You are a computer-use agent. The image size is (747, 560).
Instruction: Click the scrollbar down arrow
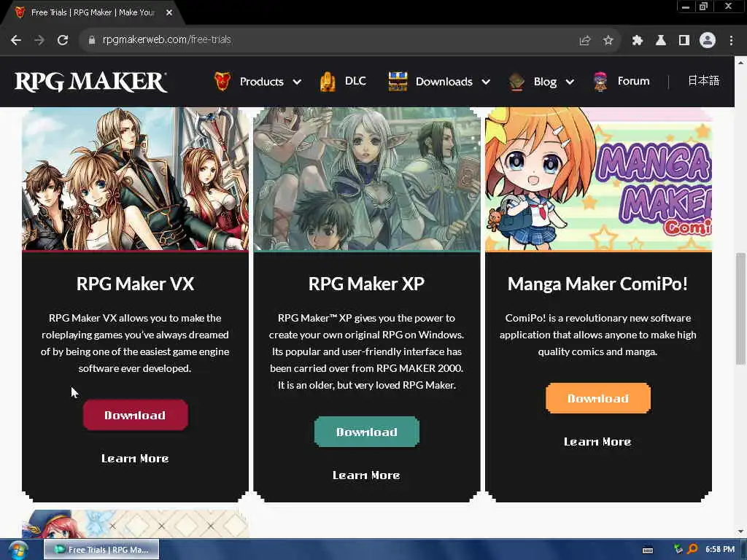(x=740, y=532)
